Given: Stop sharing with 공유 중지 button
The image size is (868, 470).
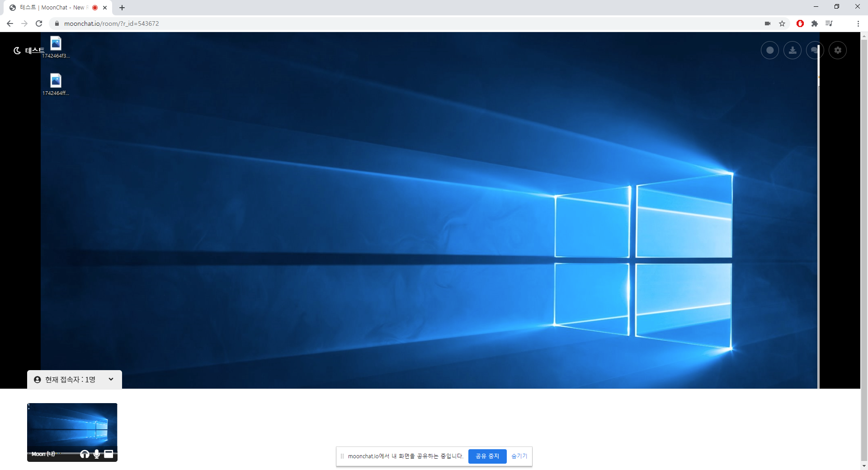Looking at the screenshot, I should coord(487,456).
